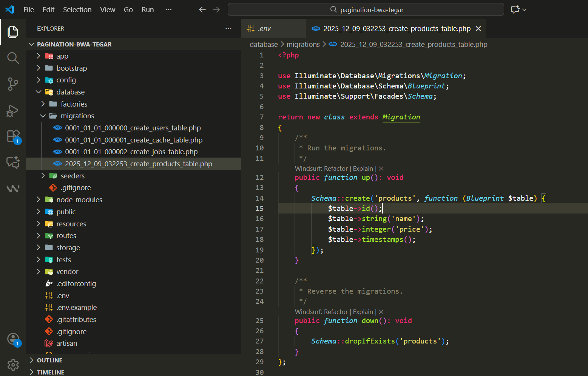Open the chat panel icon in sidebar
This screenshot has height=376, width=588.
pos(13,162)
